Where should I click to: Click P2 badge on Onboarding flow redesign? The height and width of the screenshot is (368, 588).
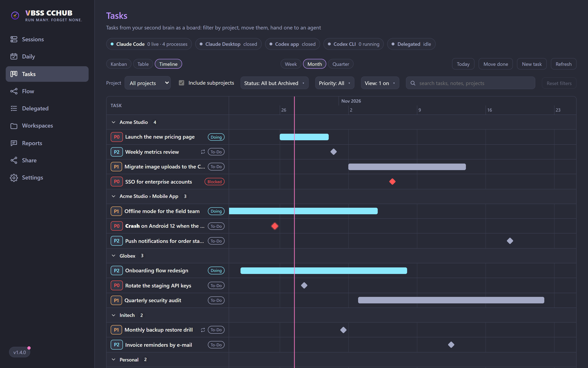(x=117, y=270)
